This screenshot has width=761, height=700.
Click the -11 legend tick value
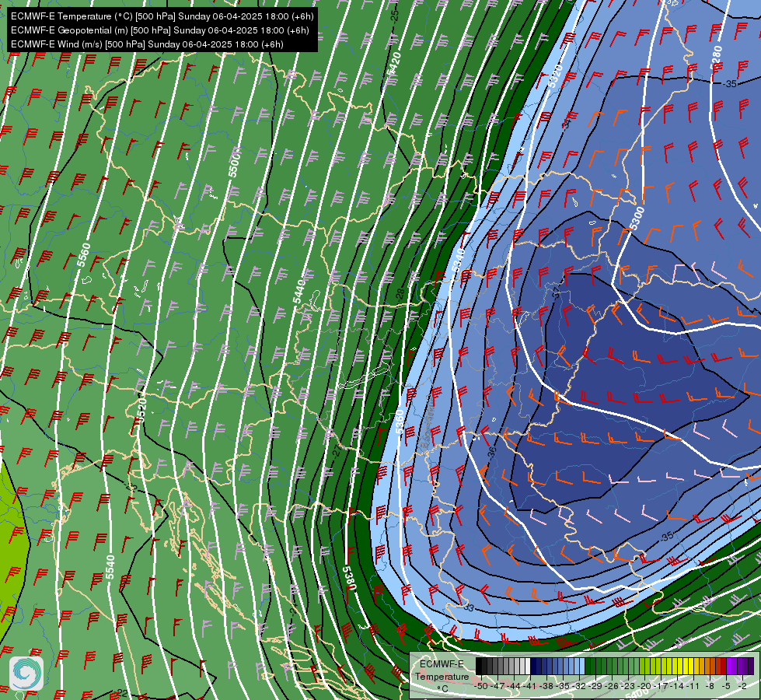[x=693, y=686]
